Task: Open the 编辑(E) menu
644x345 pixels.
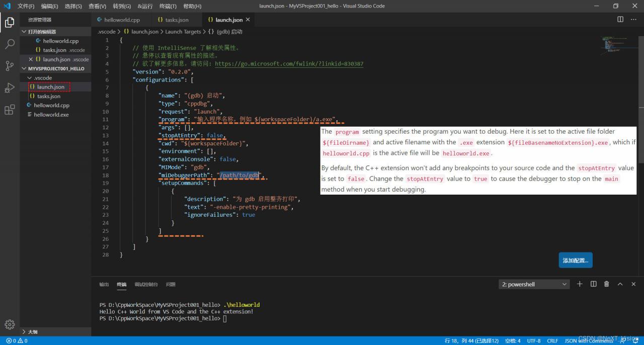Action: [49, 6]
